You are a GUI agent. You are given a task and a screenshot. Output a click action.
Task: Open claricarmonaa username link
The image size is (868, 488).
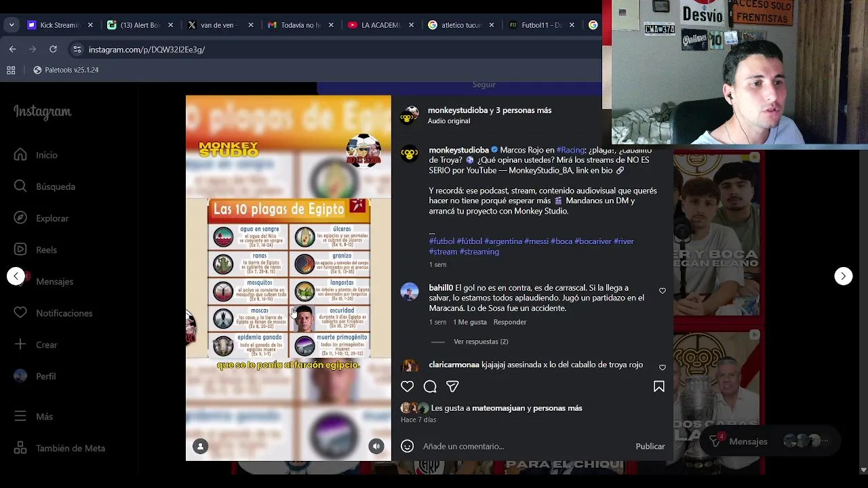tap(454, 365)
